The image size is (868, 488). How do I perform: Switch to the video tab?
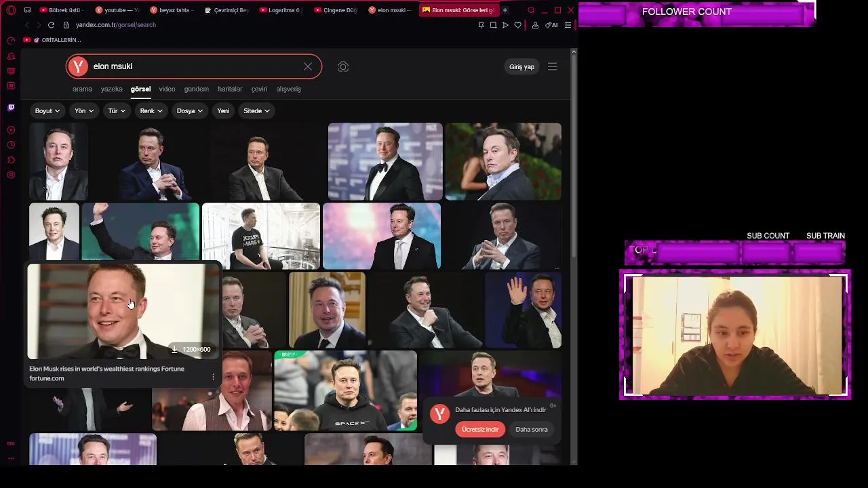[x=167, y=89]
